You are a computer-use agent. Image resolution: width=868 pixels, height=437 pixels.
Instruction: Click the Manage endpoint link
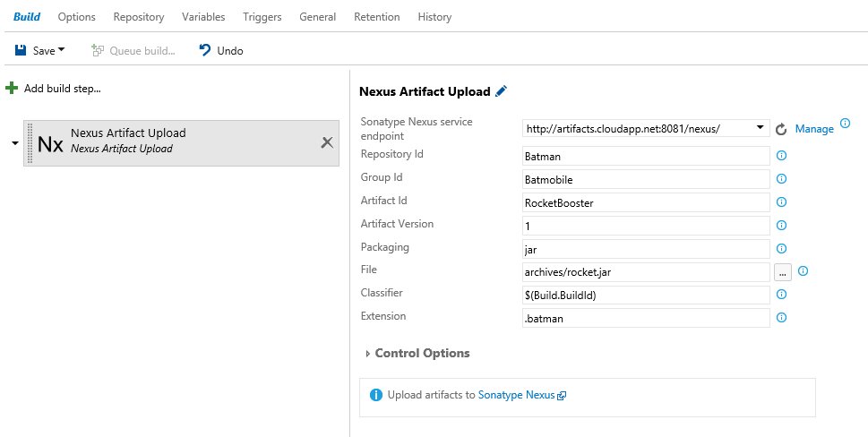(813, 129)
